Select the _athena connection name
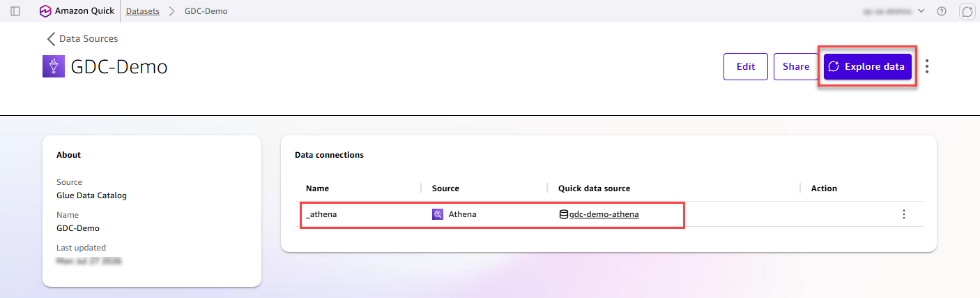This screenshot has width=980, height=298. 321,214
